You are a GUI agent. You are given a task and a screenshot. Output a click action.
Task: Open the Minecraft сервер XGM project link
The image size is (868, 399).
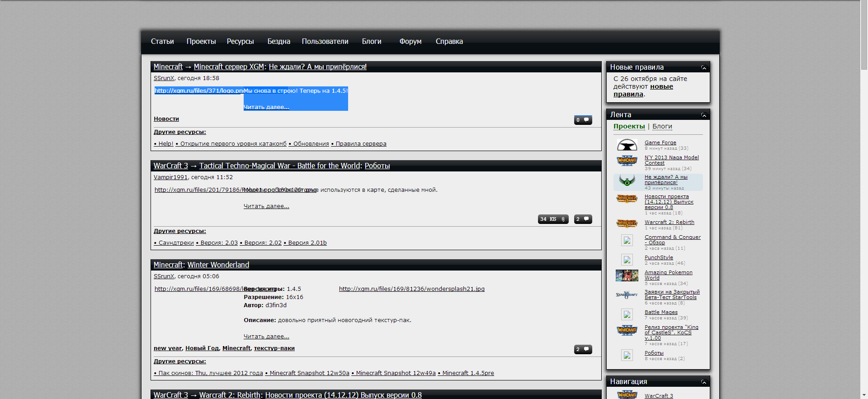tap(229, 66)
